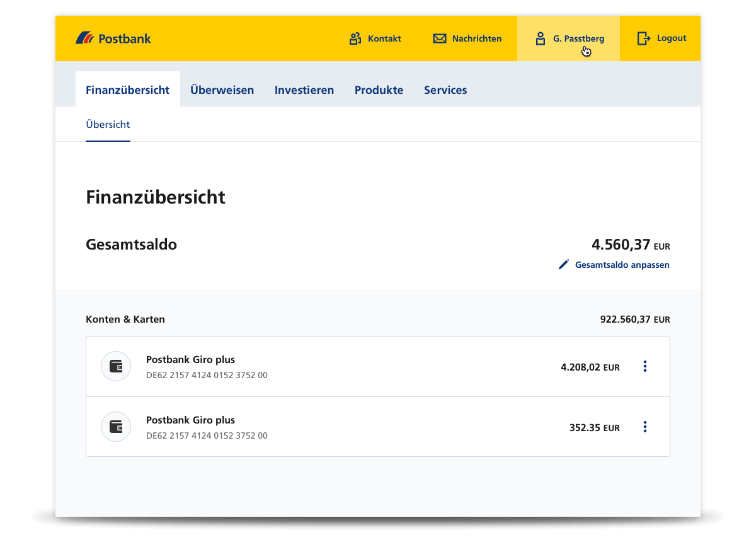Open options menu for the 4.208,02 EUR account

(644, 366)
